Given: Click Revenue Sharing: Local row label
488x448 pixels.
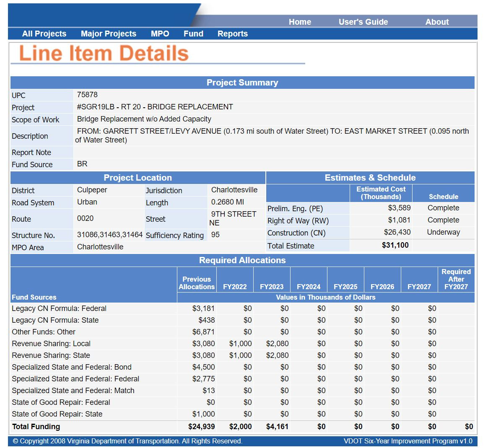Looking at the screenshot, I should tap(51, 344).
